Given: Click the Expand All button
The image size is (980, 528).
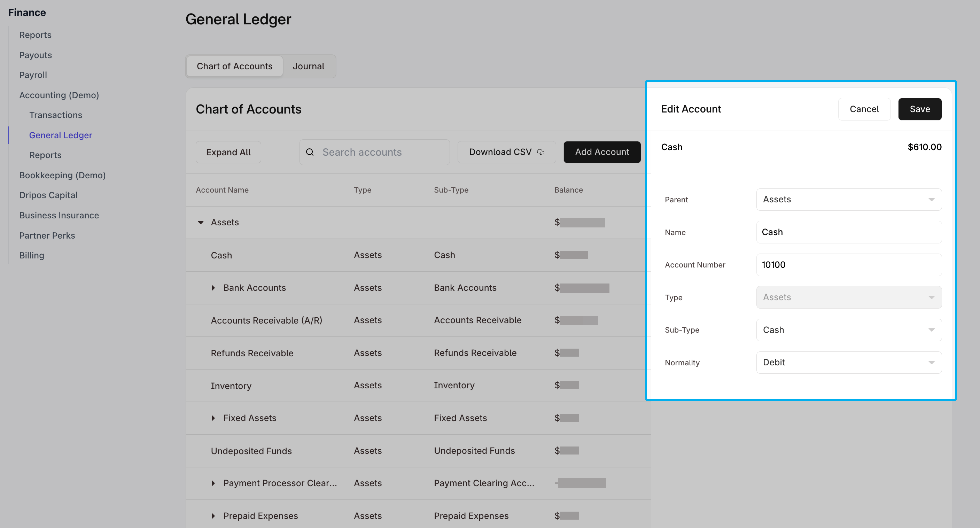Looking at the screenshot, I should 228,152.
